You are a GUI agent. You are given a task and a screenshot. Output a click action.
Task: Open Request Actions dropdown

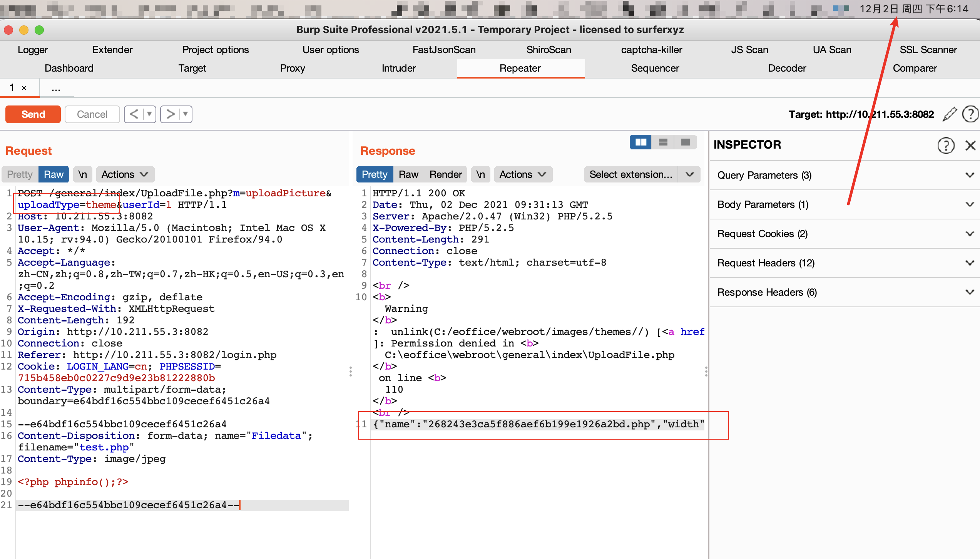click(x=125, y=174)
